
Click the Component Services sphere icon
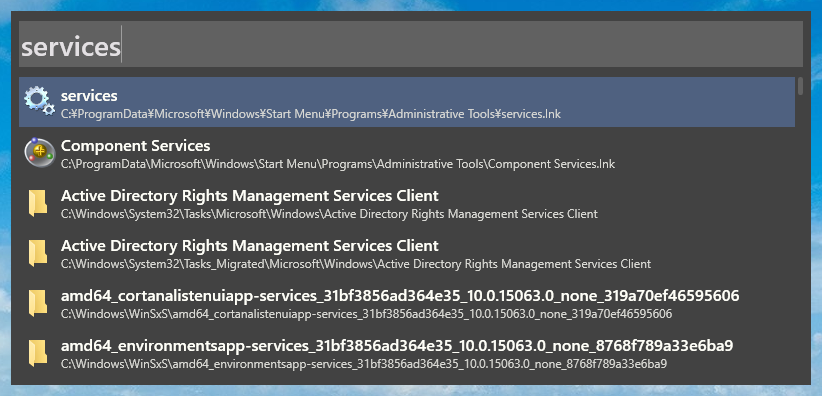pos(39,152)
